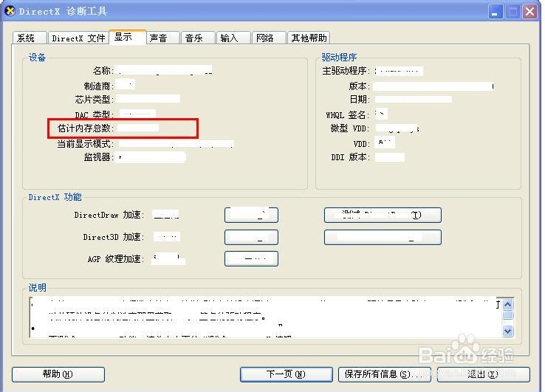Click the button next to Direct3D 加速
This screenshot has width=545, height=392.
tap(251, 237)
